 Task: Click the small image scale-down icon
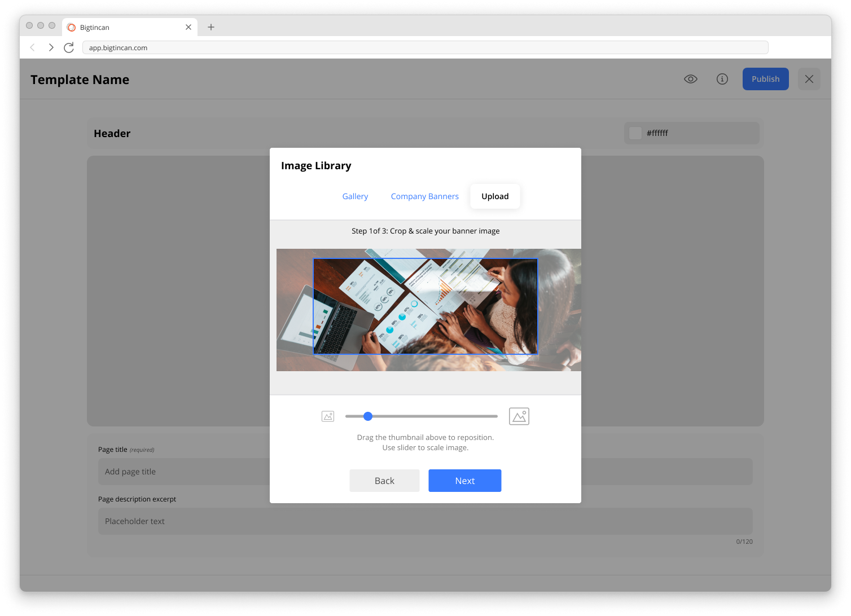[328, 416]
